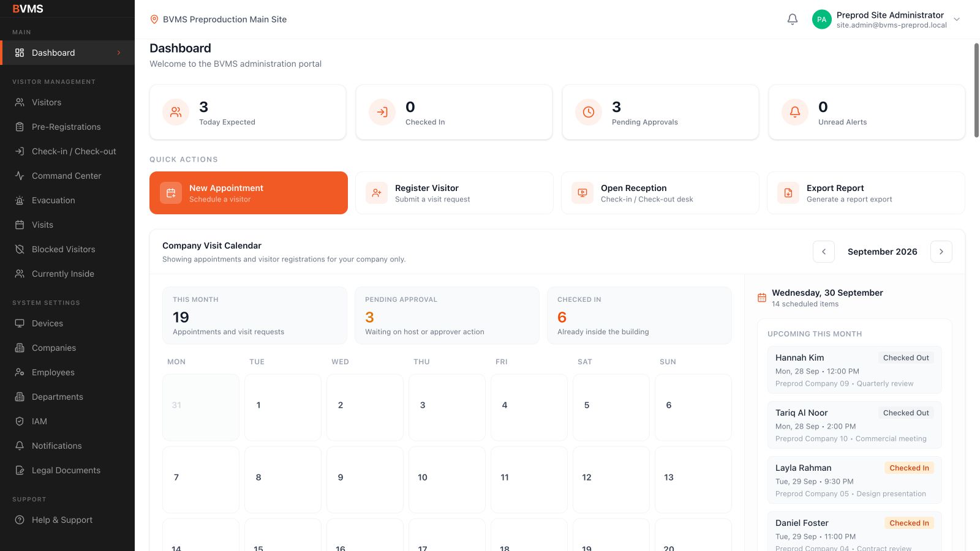The height and width of the screenshot is (551, 980).
Task: Open Layla Rahman's visit entry
Action: (854, 480)
